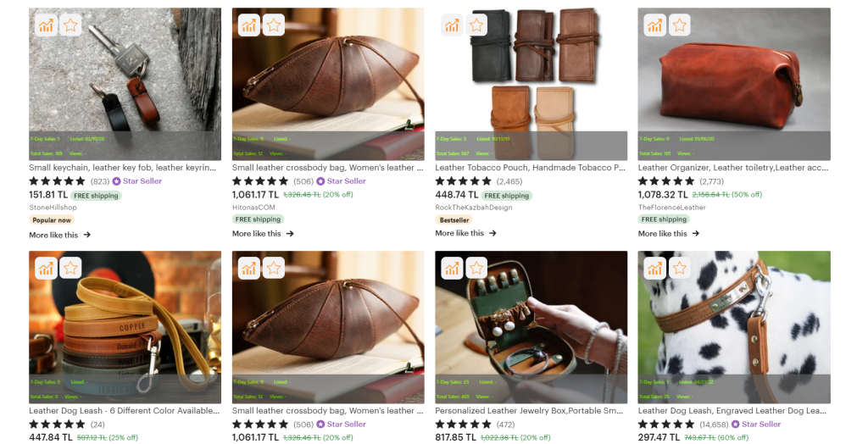
Task: Click "More like this" under HitonasCOM crossbody bag
Action: (x=263, y=234)
